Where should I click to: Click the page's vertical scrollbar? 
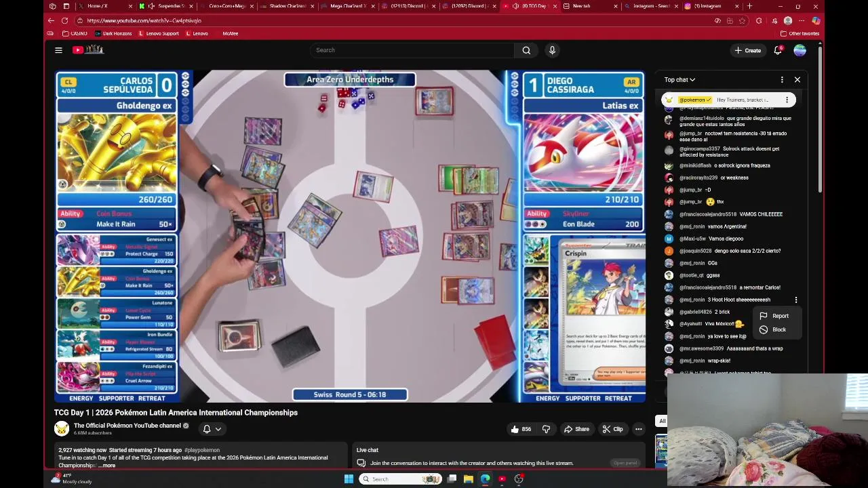point(820,119)
